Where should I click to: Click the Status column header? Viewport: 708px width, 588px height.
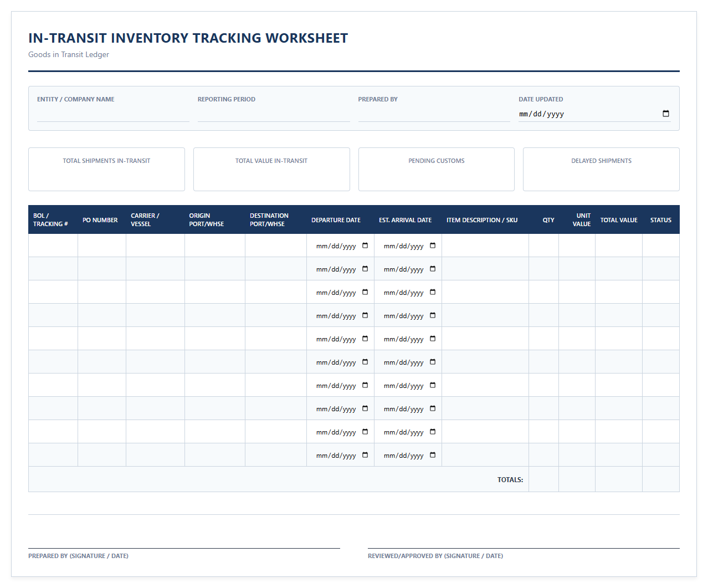pyautogui.click(x=661, y=220)
